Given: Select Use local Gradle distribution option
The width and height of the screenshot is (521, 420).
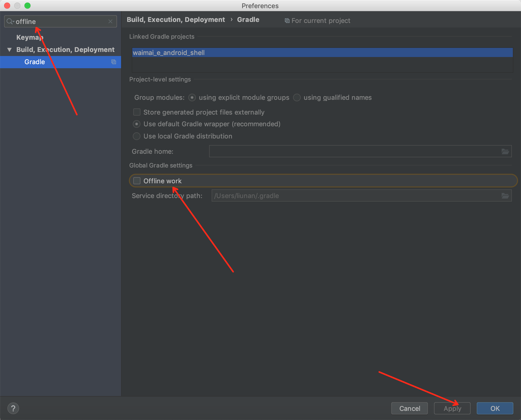Looking at the screenshot, I should coord(137,136).
